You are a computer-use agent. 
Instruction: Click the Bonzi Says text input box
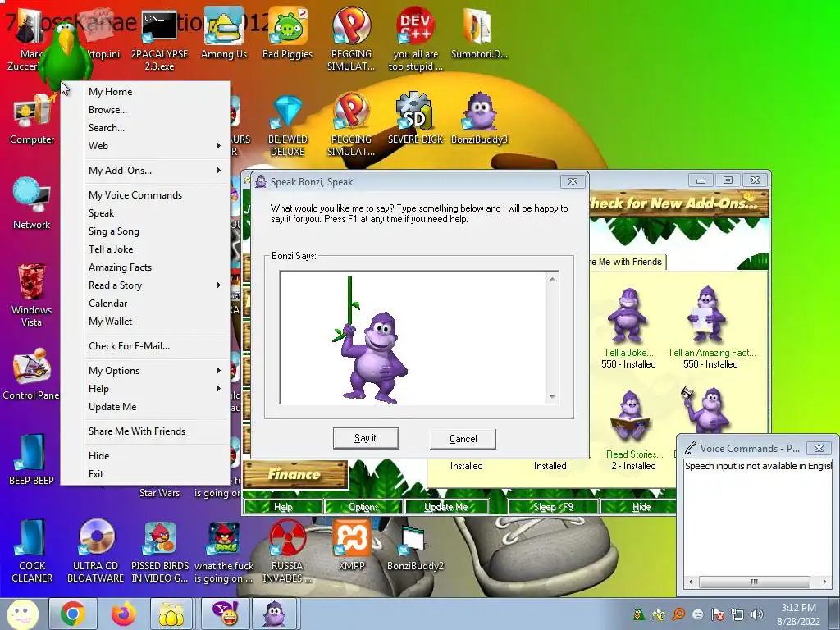pyautogui.click(x=413, y=337)
